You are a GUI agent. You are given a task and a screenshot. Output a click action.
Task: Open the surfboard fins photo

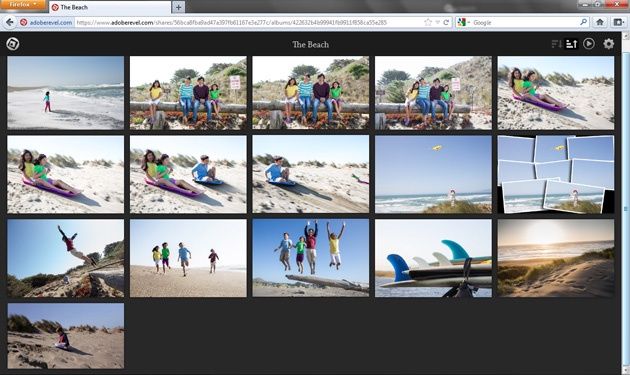(x=433, y=258)
